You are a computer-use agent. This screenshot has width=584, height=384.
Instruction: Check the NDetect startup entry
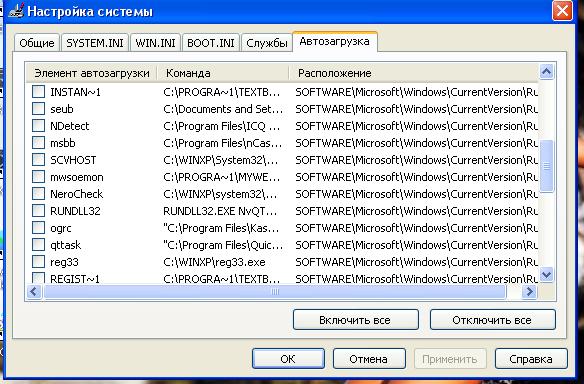pyautogui.click(x=38, y=126)
